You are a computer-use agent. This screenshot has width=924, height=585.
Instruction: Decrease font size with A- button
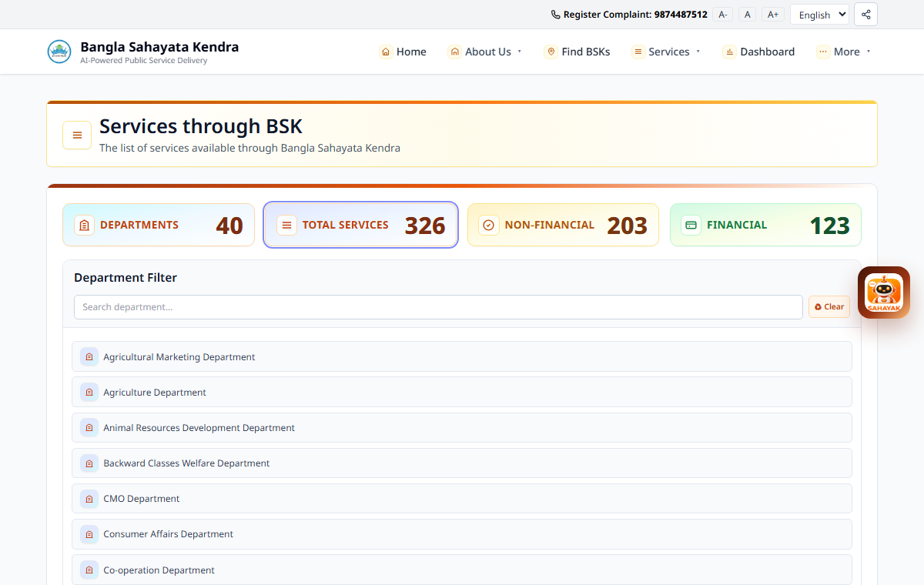point(722,15)
